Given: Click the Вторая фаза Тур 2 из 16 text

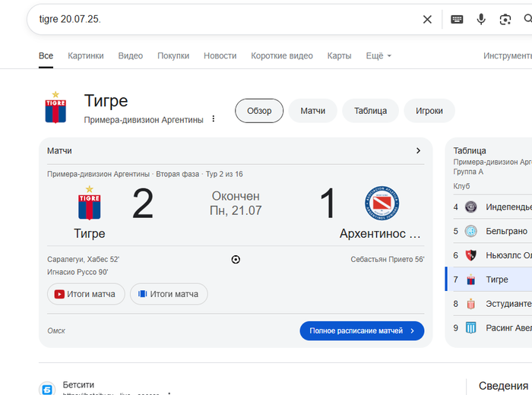Looking at the screenshot, I should coord(199,174).
